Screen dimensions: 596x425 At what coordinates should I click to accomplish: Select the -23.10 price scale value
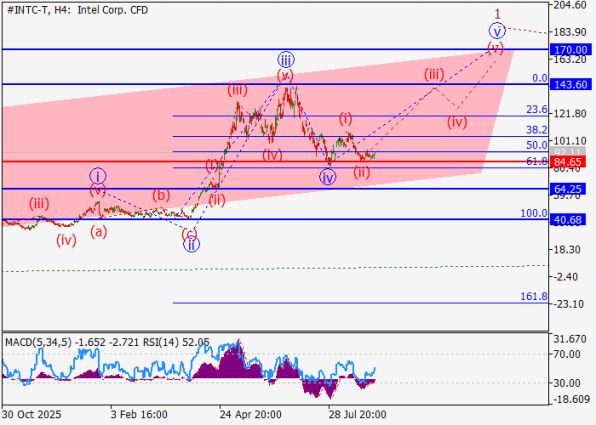pos(568,304)
